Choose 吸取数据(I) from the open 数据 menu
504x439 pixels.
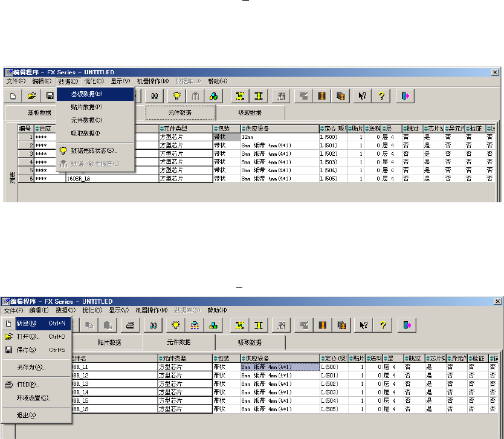pyautogui.click(x=95, y=133)
